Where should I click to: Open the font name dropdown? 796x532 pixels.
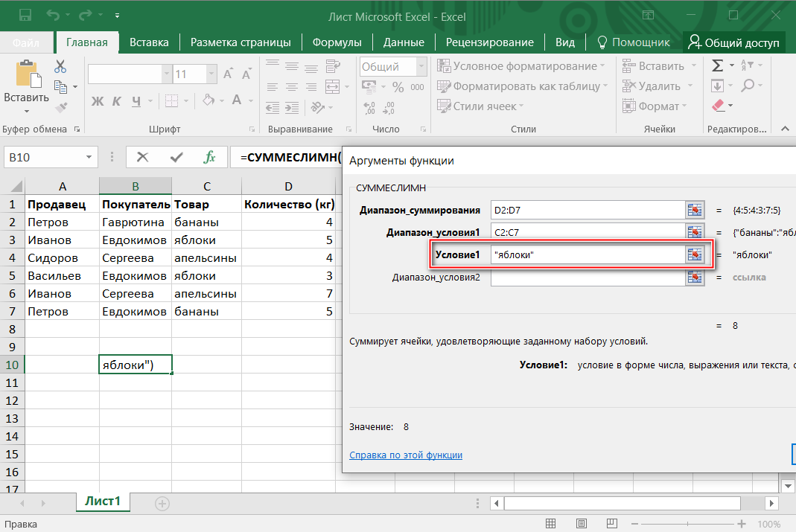click(x=167, y=74)
